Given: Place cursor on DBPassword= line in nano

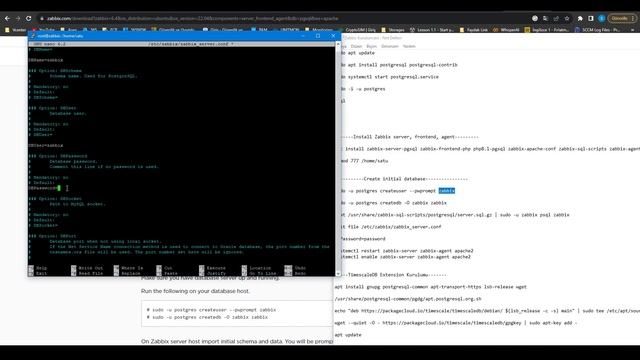Looking at the screenshot, I should point(44,188).
